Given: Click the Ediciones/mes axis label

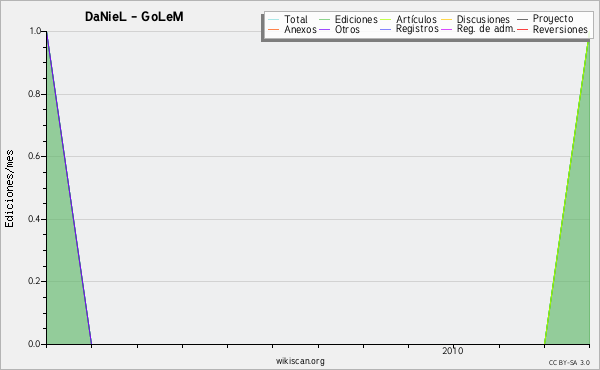Looking at the screenshot, I should click(9, 189).
